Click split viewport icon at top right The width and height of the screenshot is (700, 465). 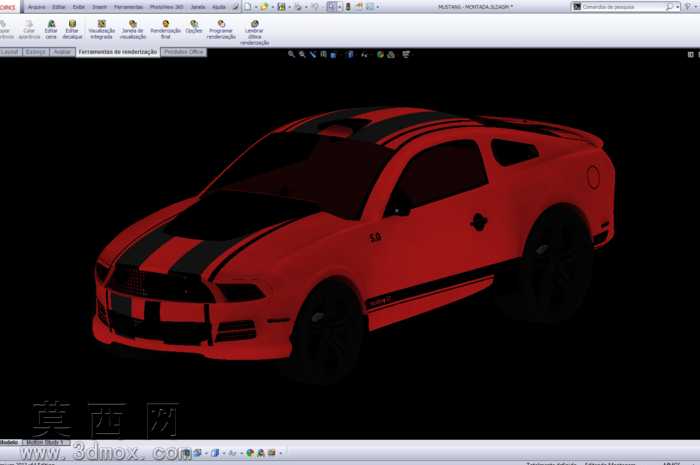coord(691,54)
